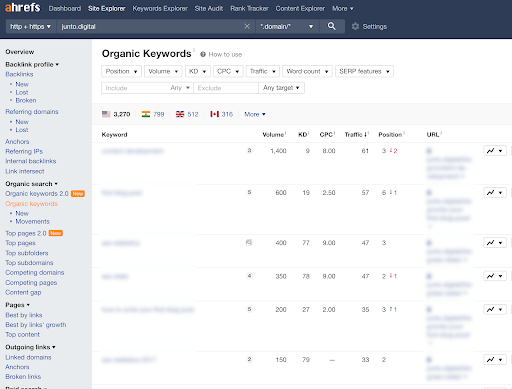Screen dimensions: 512x389
Task: Open Competing domains link
Action: (x=35, y=273)
